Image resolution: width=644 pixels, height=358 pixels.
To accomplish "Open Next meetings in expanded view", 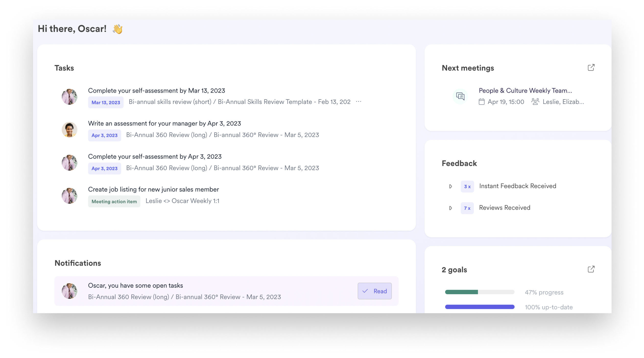I will pyautogui.click(x=591, y=67).
